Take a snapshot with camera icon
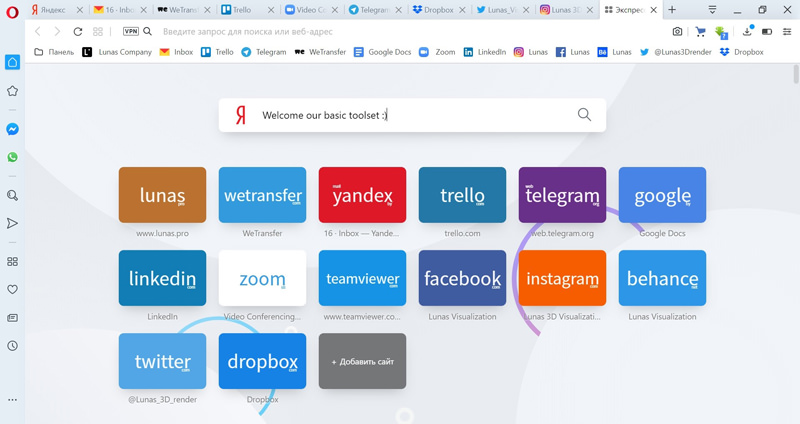The image size is (800, 424). click(x=677, y=32)
